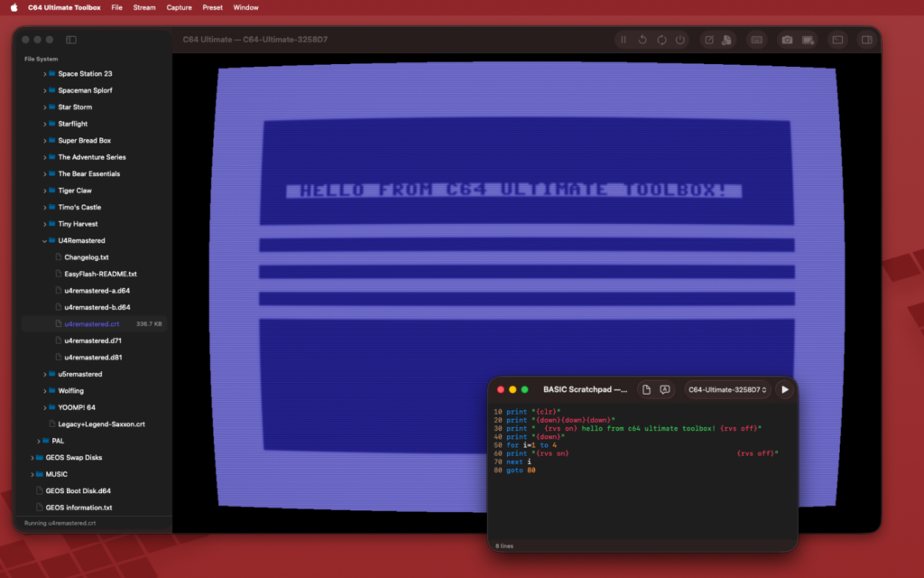This screenshot has width=924, height=578.
Task: Take a screenshot with the camera icon
Action: point(787,40)
